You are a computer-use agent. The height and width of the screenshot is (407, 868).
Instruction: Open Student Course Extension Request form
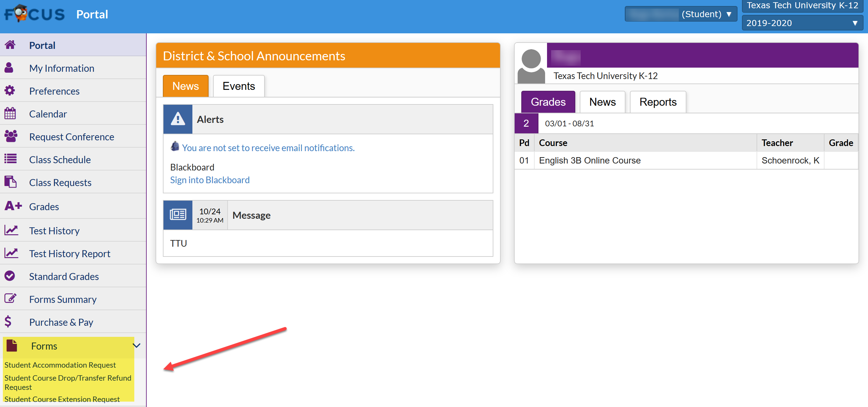point(62,399)
